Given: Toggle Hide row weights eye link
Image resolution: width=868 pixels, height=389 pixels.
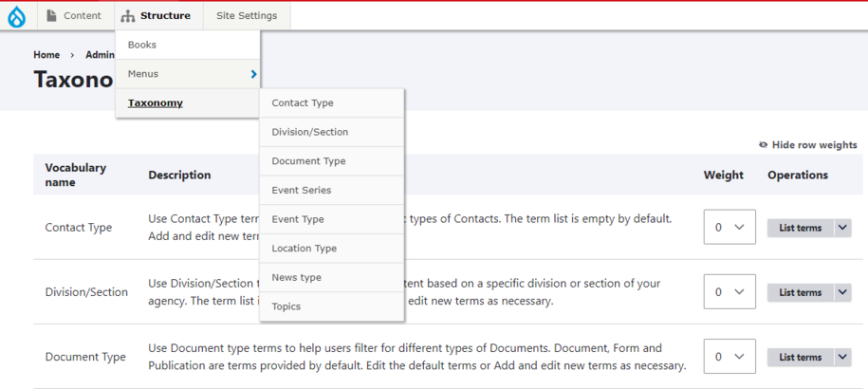Looking at the screenshot, I should pos(807,145).
